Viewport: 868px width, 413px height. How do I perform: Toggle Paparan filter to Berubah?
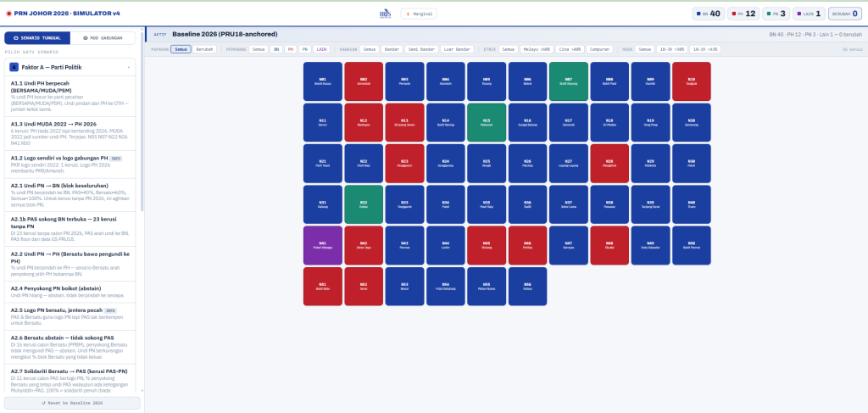pyautogui.click(x=204, y=49)
